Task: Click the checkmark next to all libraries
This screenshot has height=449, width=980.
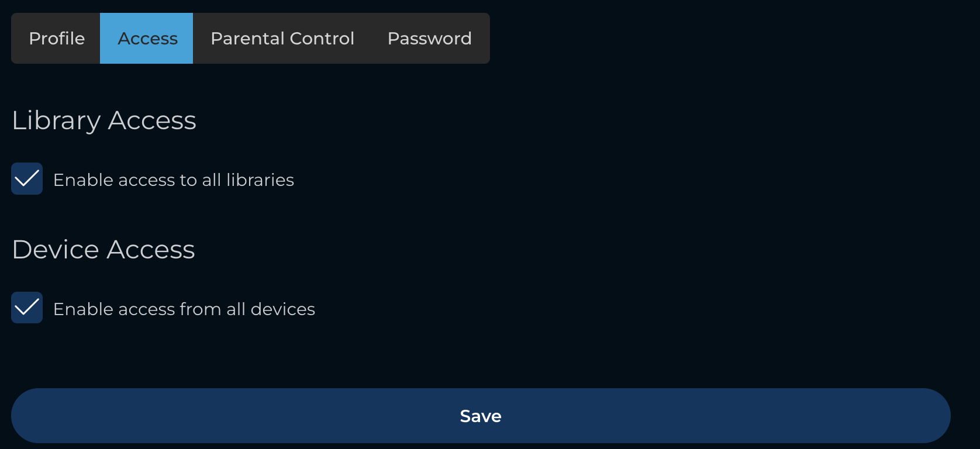Action: 26,178
